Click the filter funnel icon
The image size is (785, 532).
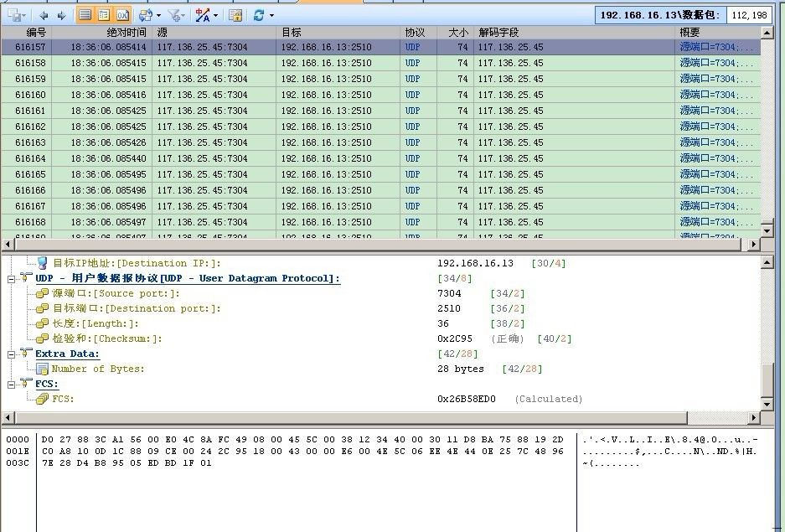tap(173, 15)
